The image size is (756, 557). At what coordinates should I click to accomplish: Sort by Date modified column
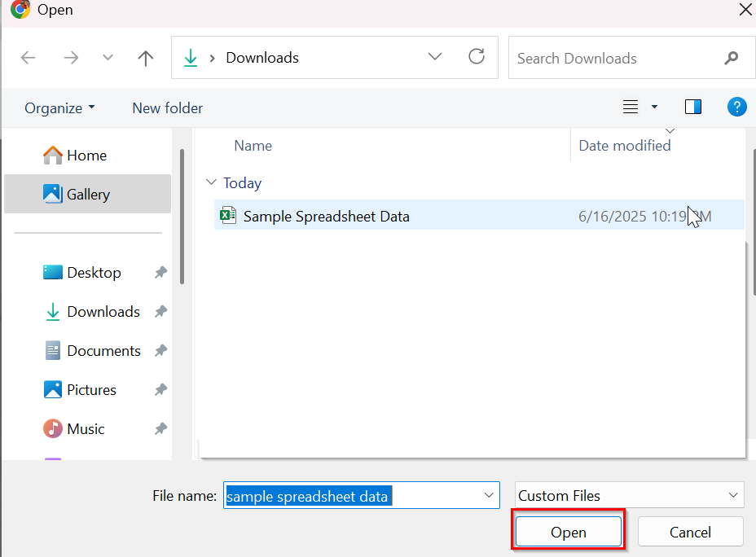click(624, 146)
